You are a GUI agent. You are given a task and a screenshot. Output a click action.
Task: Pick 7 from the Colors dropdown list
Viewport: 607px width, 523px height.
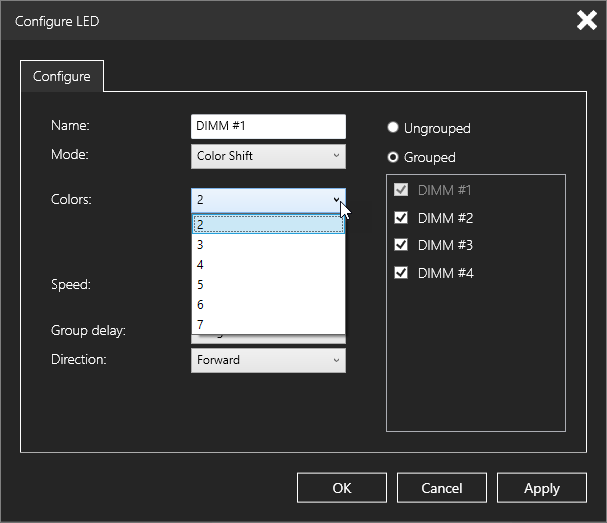click(x=267, y=324)
